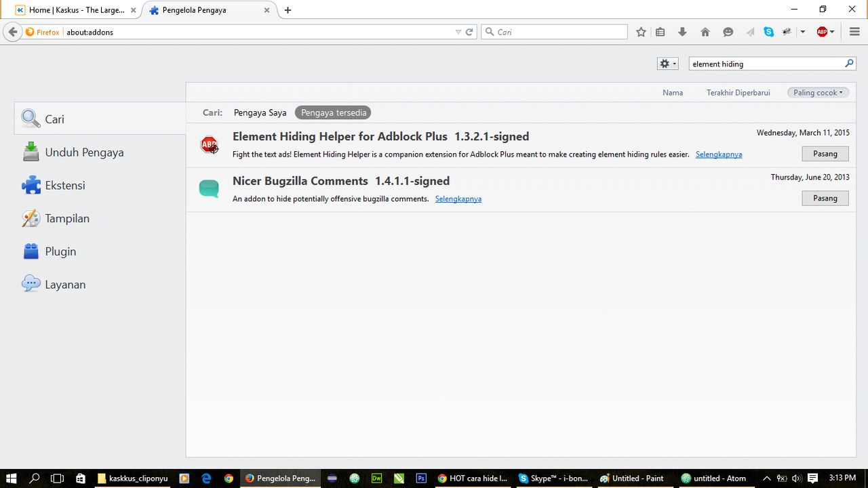Reload the page with the refresh icon
The image size is (868, 488).
coord(469,32)
